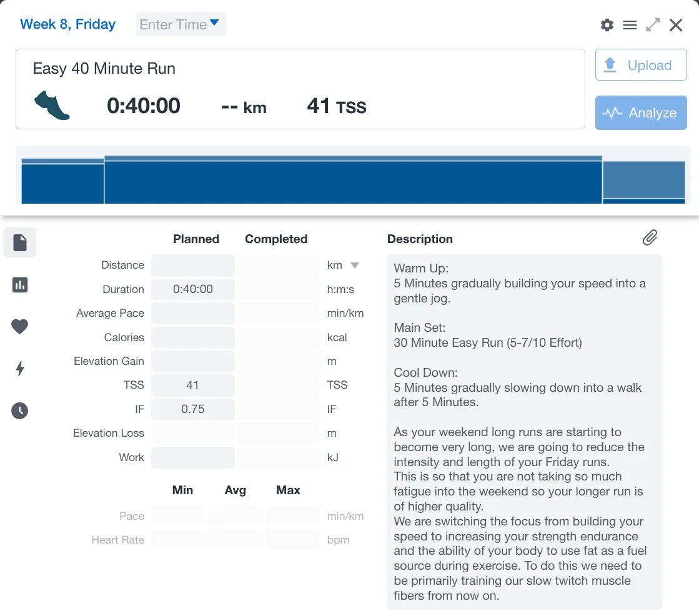This screenshot has width=699, height=616.
Task: Click the workout Description text area
Action: [x=523, y=431]
